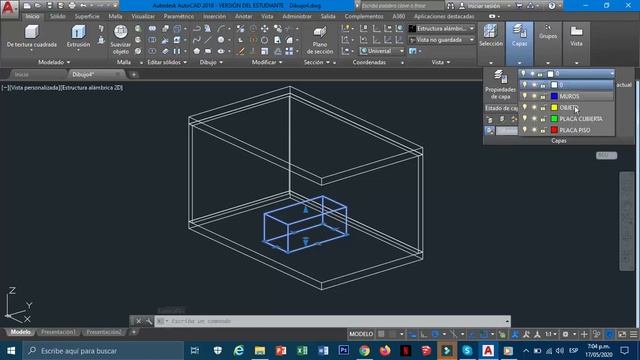640x360 pixels.
Task: Toggle freeze sun icon of MUROS layer
Action: point(534,96)
